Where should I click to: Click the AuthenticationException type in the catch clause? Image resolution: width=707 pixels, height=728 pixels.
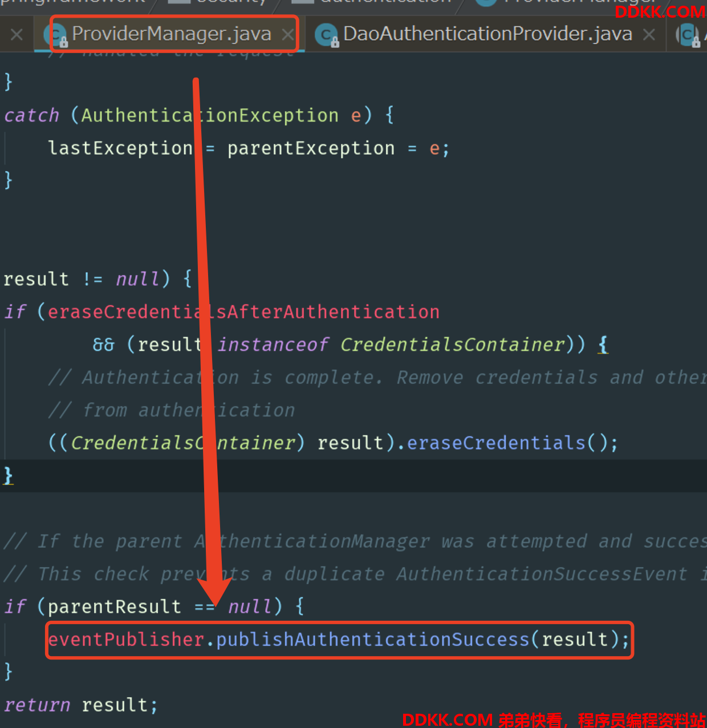(210, 116)
